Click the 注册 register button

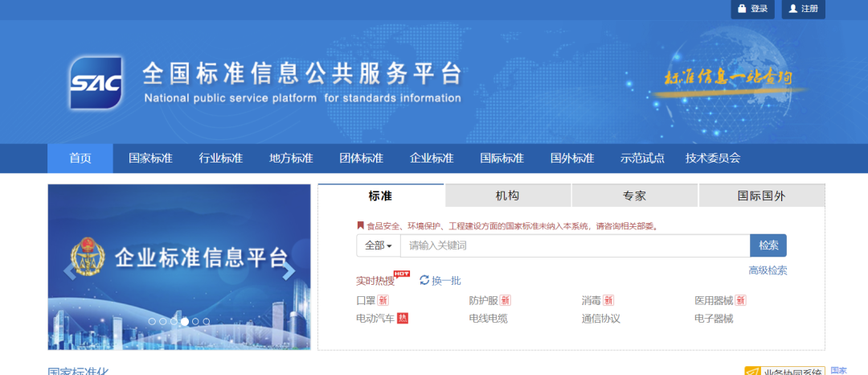(x=804, y=9)
